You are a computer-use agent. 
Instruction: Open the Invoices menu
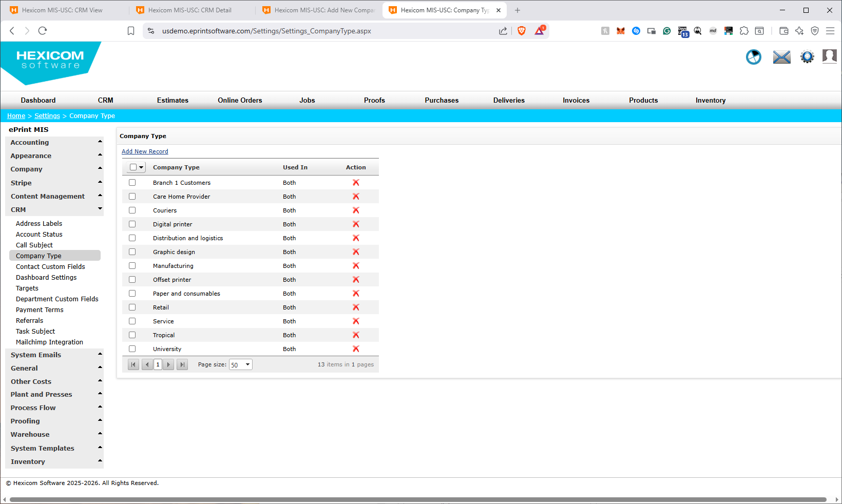pos(576,101)
